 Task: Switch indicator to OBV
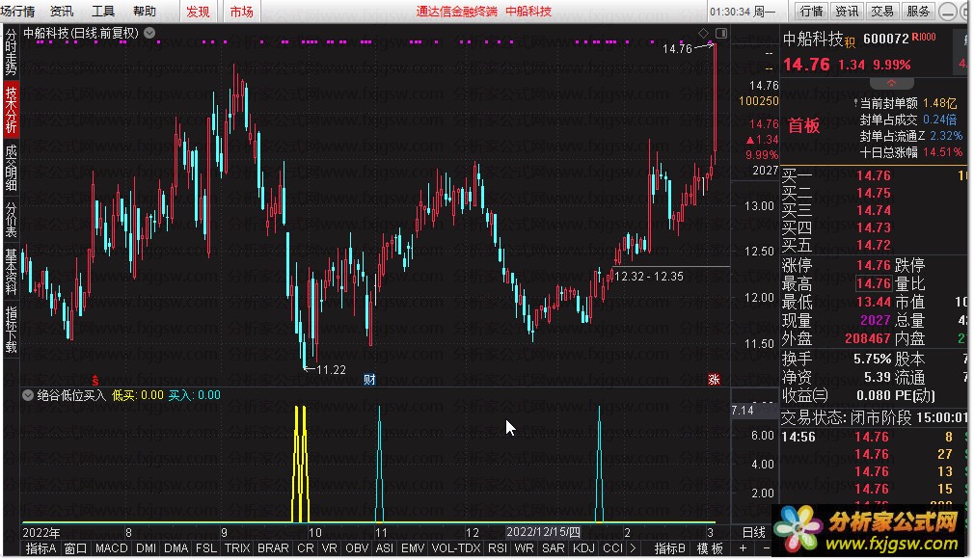pyautogui.click(x=357, y=548)
